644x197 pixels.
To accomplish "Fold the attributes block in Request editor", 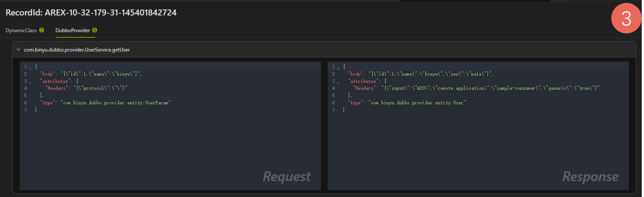I will coord(30,83).
